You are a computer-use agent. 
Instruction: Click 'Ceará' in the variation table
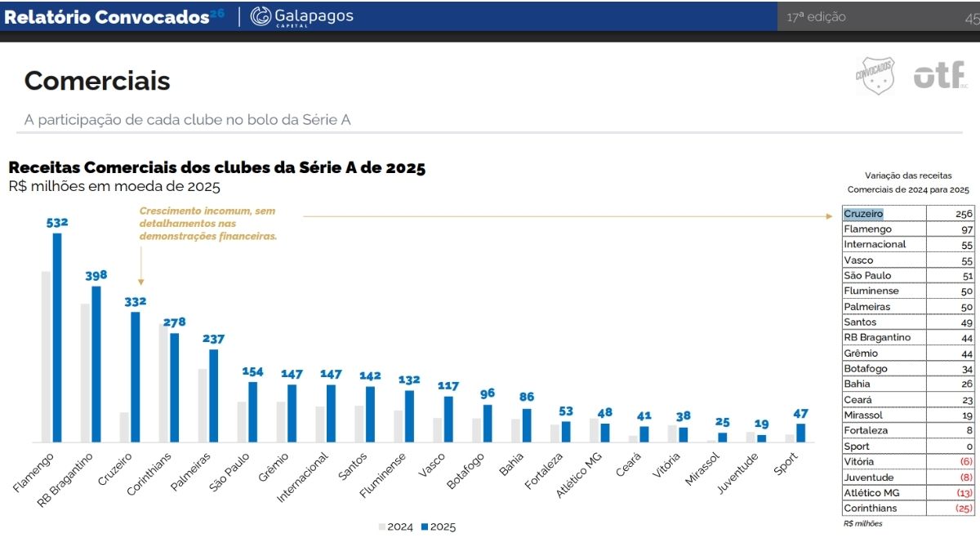(x=857, y=400)
